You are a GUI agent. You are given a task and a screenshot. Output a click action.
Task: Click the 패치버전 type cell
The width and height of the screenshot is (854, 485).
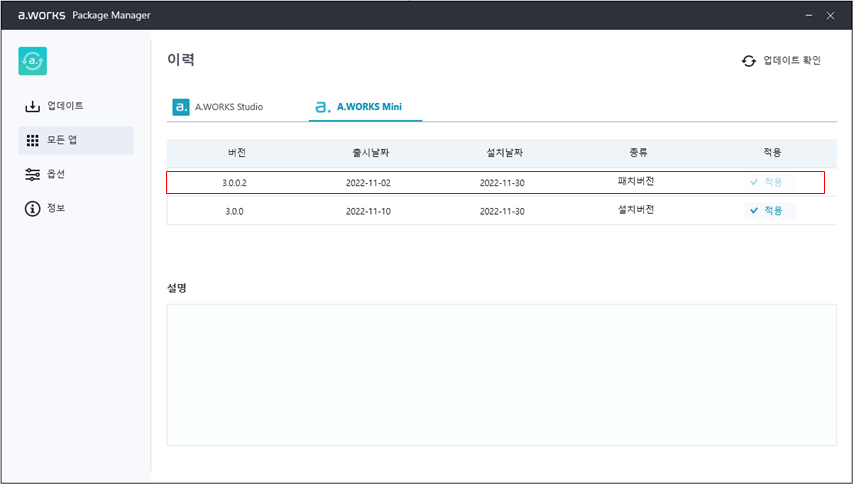coord(636,181)
